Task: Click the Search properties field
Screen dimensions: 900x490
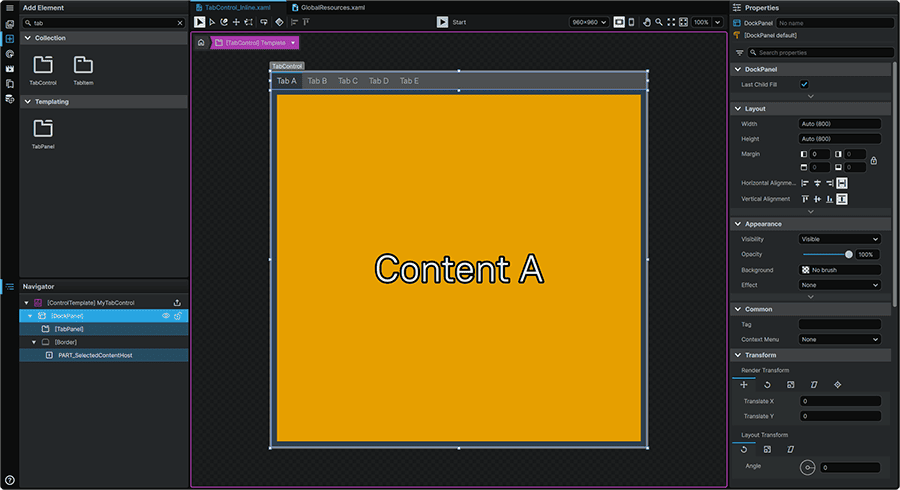Action: [821, 52]
